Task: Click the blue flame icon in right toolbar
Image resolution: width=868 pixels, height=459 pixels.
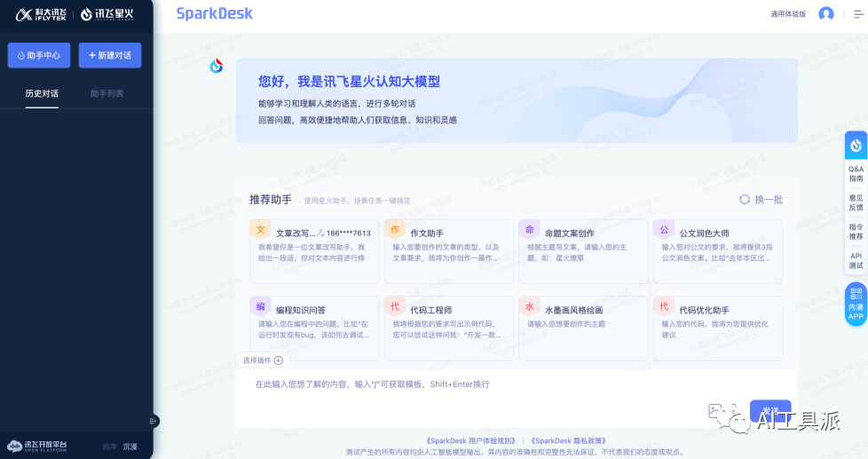Action: pyautogui.click(x=856, y=146)
